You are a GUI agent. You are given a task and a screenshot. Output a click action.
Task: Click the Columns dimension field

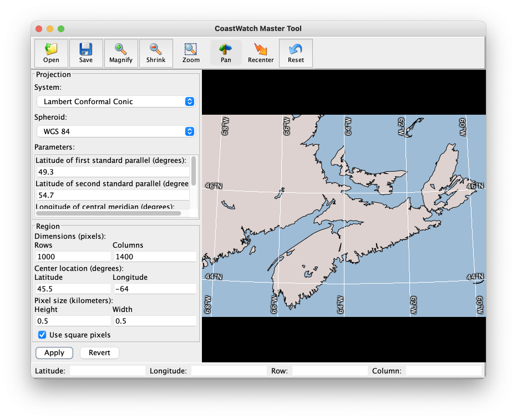point(154,257)
